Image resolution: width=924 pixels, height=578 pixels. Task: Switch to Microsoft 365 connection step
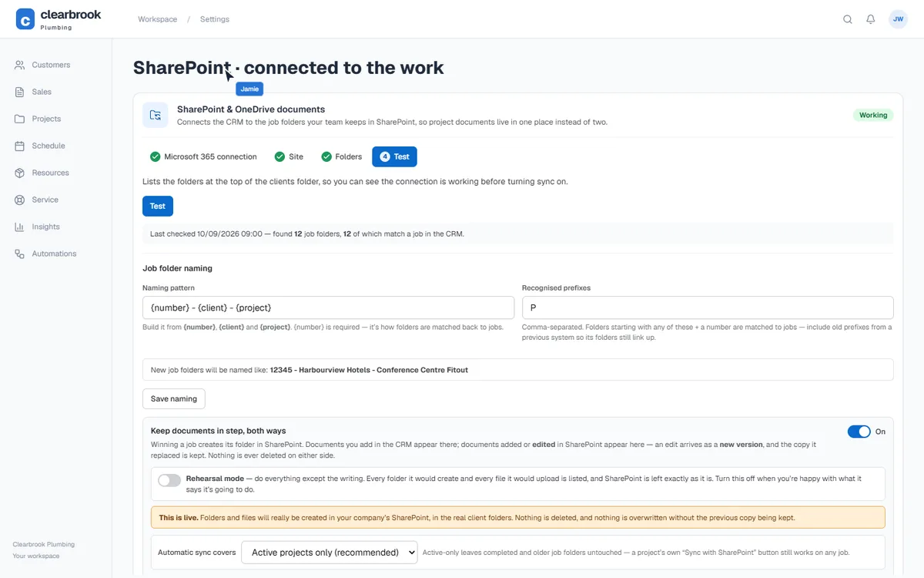203,156
